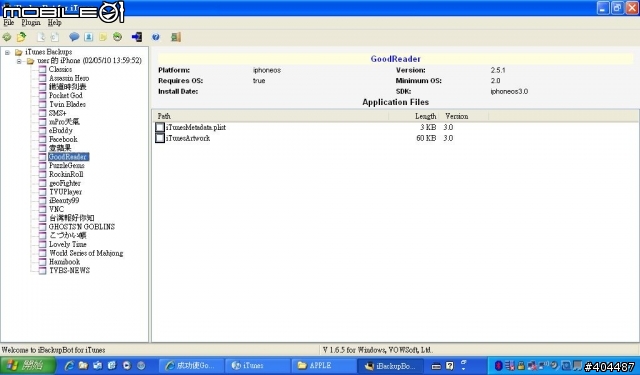The width and height of the screenshot is (640, 375).
Task: Select Classics in the app tree
Action: (x=60, y=69)
